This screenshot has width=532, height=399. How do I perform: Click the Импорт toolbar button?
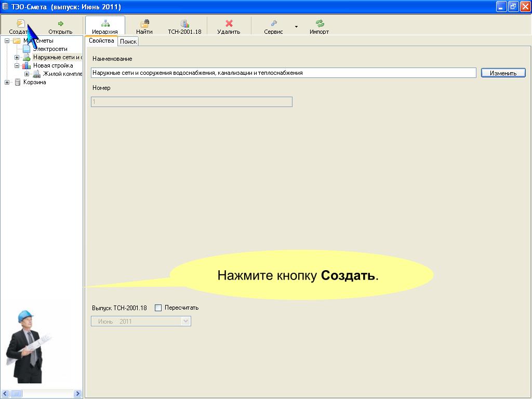click(x=320, y=26)
